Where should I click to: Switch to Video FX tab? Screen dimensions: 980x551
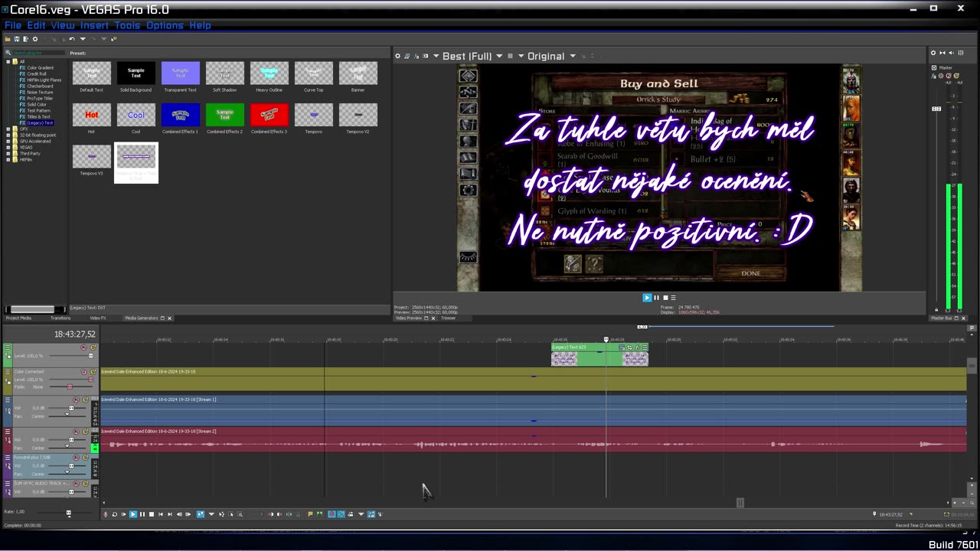pos(98,318)
